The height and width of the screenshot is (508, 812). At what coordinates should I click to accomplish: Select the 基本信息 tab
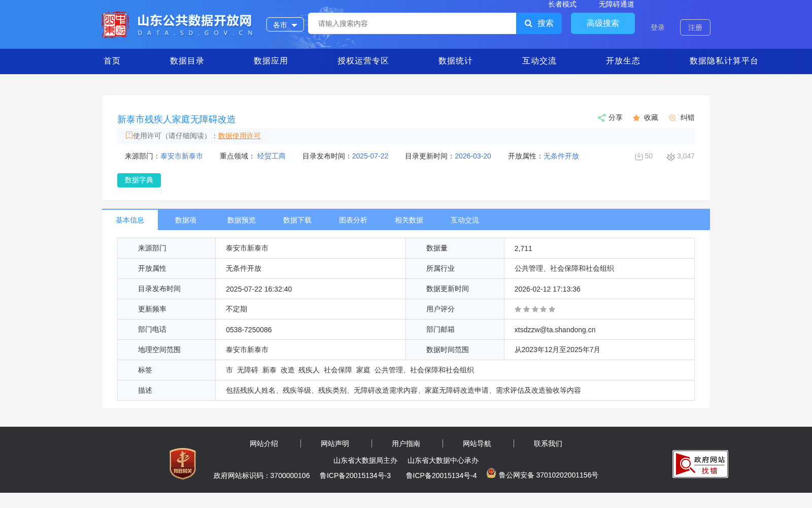tap(130, 220)
